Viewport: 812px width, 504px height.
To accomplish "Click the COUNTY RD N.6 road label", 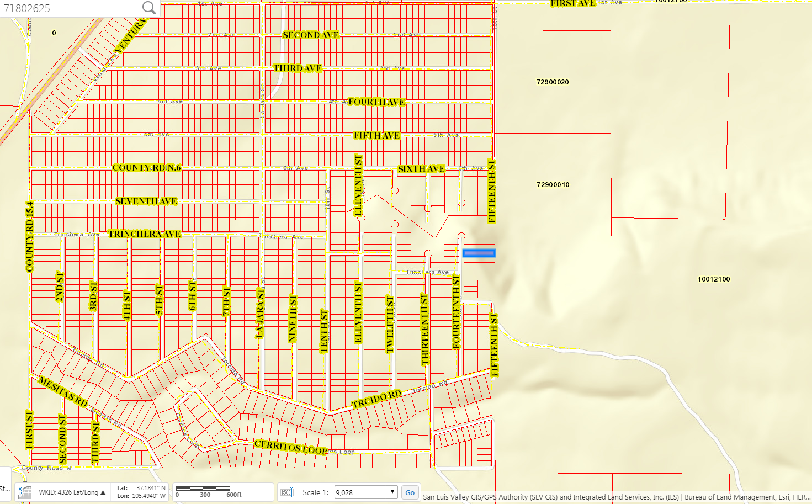I will click(x=147, y=168).
